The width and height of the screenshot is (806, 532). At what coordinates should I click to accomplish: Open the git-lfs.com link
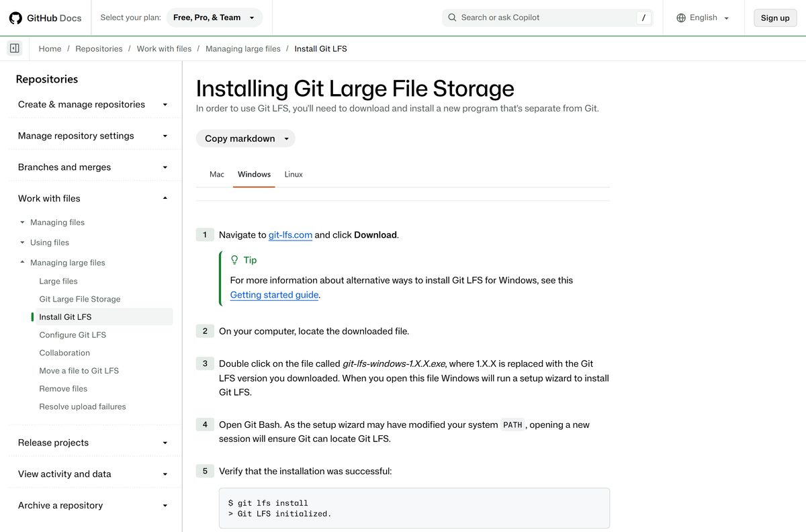pyautogui.click(x=290, y=235)
